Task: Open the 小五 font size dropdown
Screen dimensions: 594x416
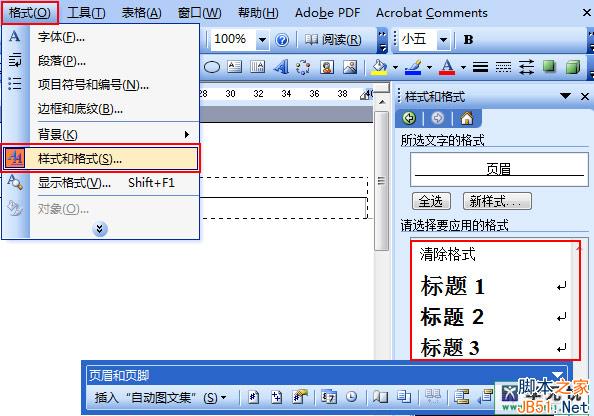Action: click(443, 39)
